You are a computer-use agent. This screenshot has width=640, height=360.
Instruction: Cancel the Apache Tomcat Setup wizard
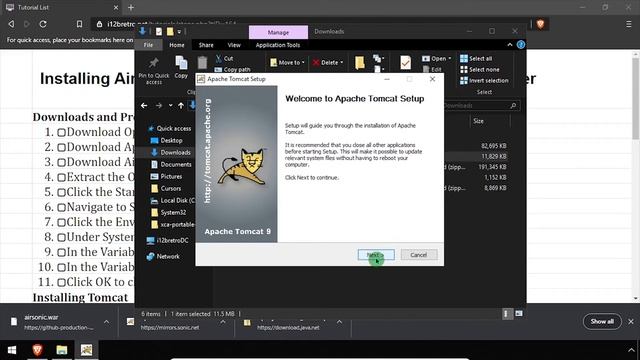[x=419, y=255]
